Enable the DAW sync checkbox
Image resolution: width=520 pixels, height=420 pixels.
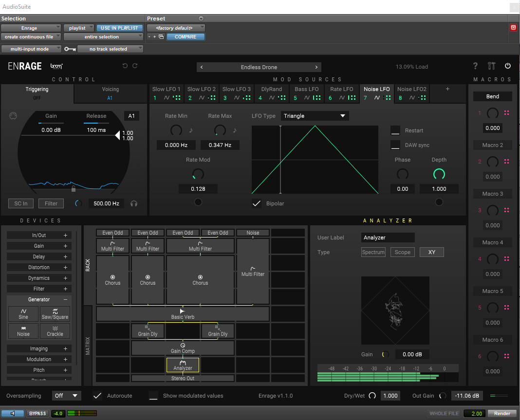click(x=395, y=145)
